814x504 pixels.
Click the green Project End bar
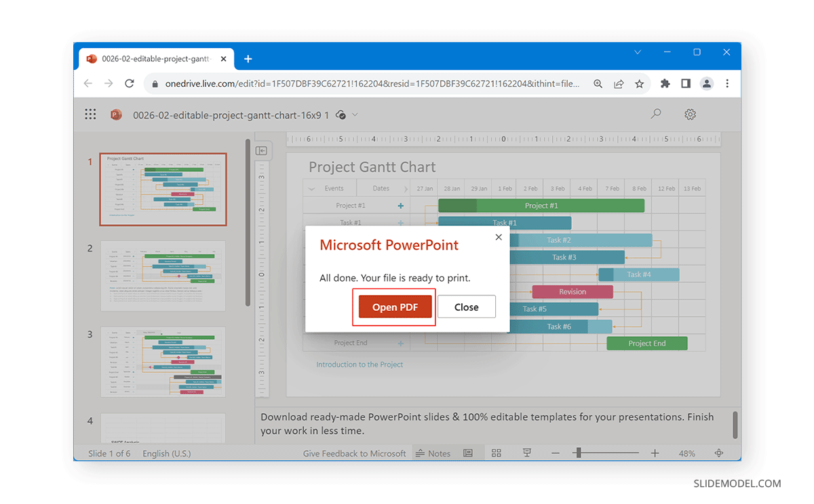[647, 343]
